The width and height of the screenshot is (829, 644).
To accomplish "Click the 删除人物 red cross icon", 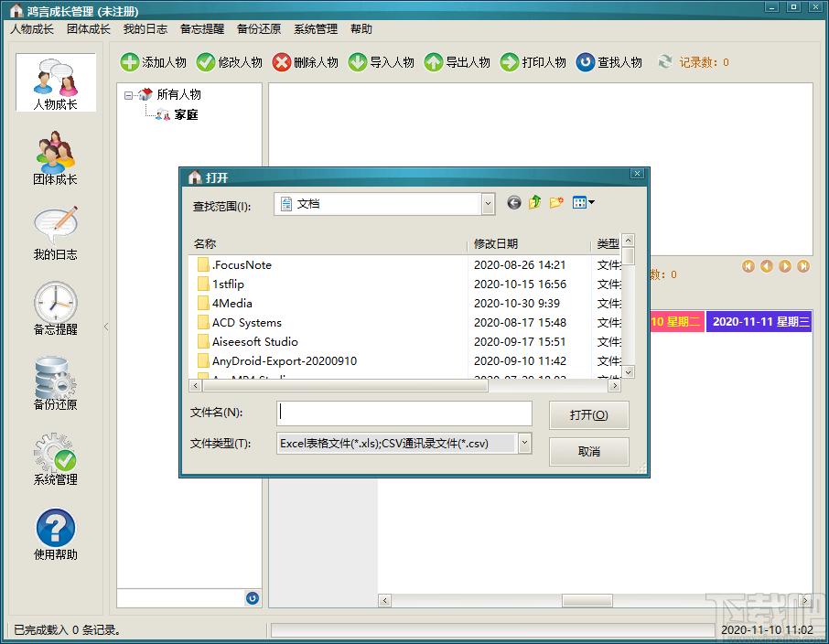I will [282, 62].
